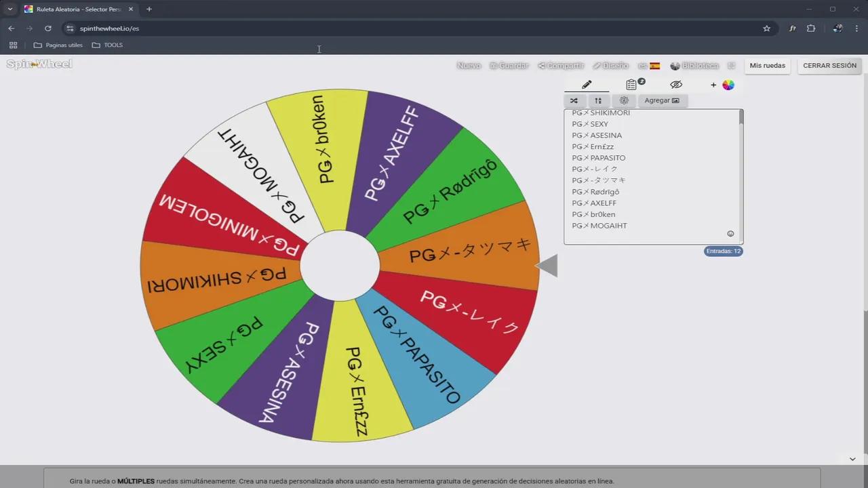Click Nuevo in the top menu
The height and width of the screenshot is (488, 868).
click(x=469, y=66)
